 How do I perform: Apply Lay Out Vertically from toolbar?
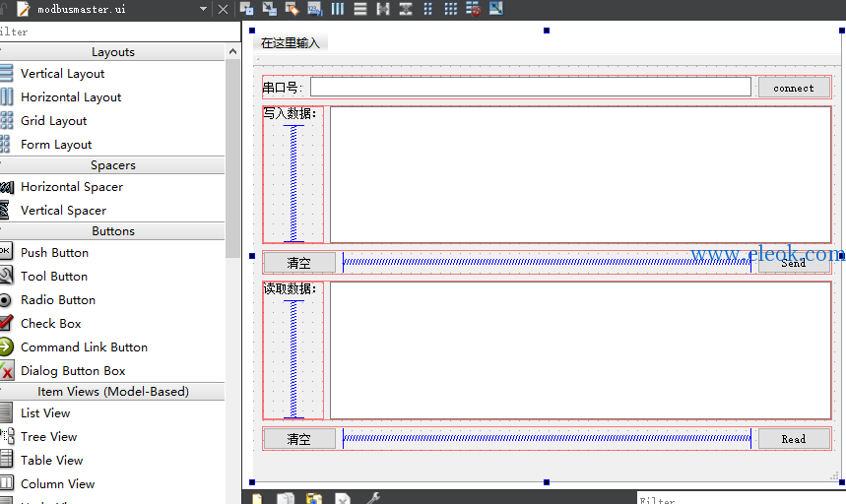tap(360, 9)
